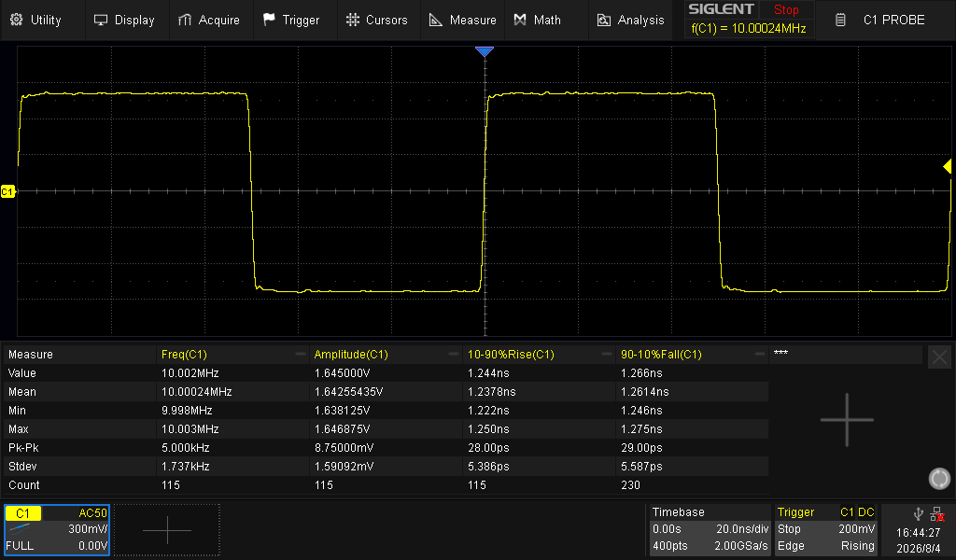Screen dimensions: 956x560
Task: Remove 10-90%Rise(C1) measurement using its dash
Action: 606,354
